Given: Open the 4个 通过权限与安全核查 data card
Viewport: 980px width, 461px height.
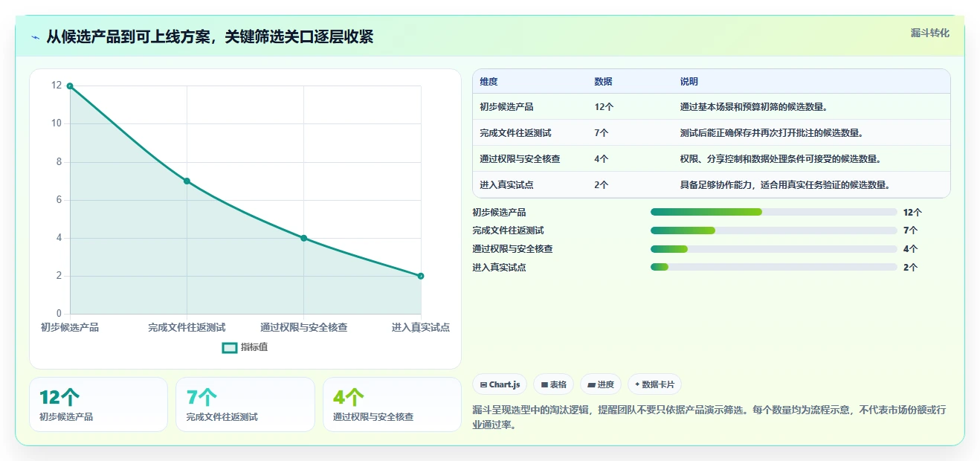Looking at the screenshot, I should [x=392, y=404].
